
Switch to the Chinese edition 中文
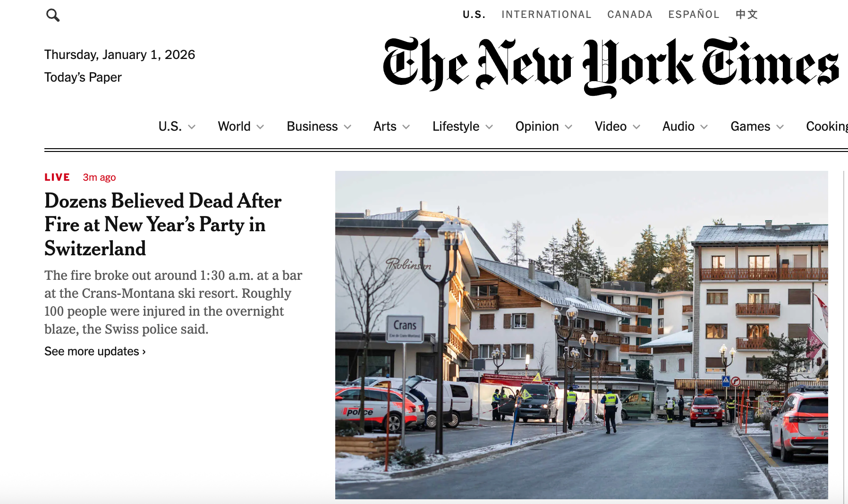tap(746, 15)
